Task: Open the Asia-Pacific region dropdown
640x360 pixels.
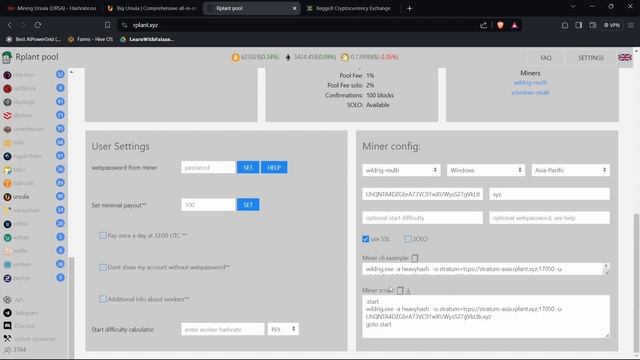Action: coord(571,170)
